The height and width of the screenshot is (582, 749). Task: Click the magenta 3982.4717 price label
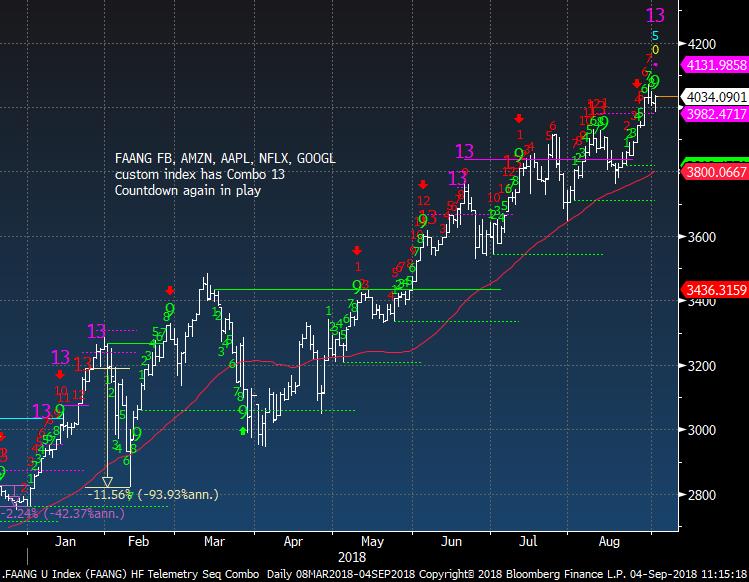(x=715, y=114)
